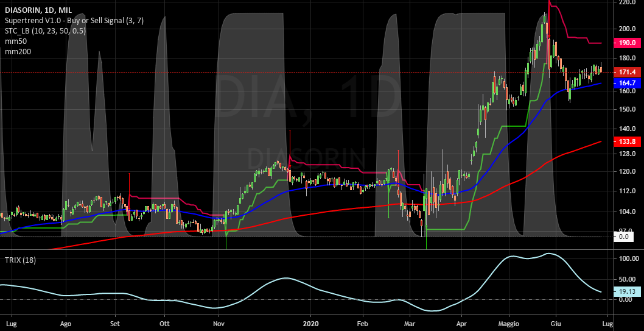Click the red 171.4 last price tag

[627, 72]
